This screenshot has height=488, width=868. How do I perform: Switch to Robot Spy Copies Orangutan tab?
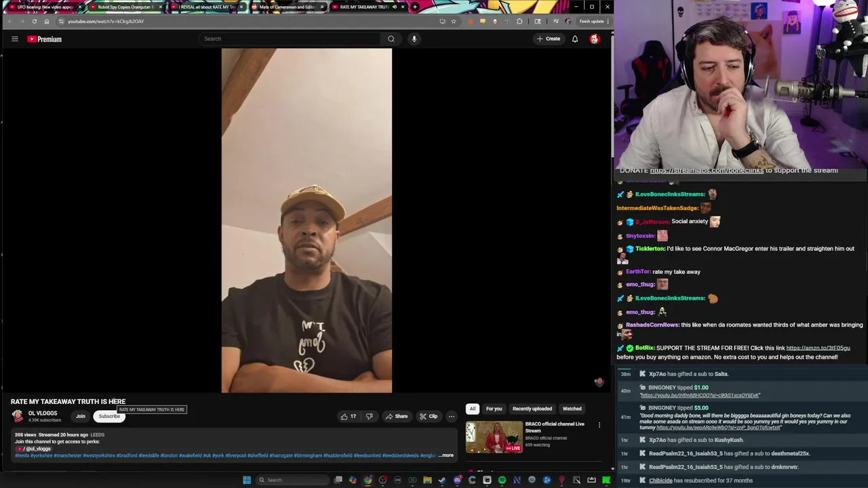tap(125, 7)
